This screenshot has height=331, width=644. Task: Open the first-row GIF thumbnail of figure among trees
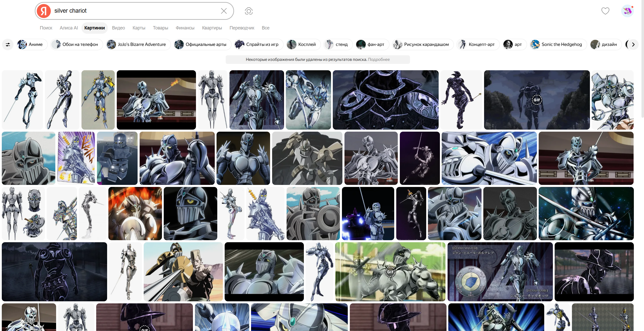click(x=537, y=100)
